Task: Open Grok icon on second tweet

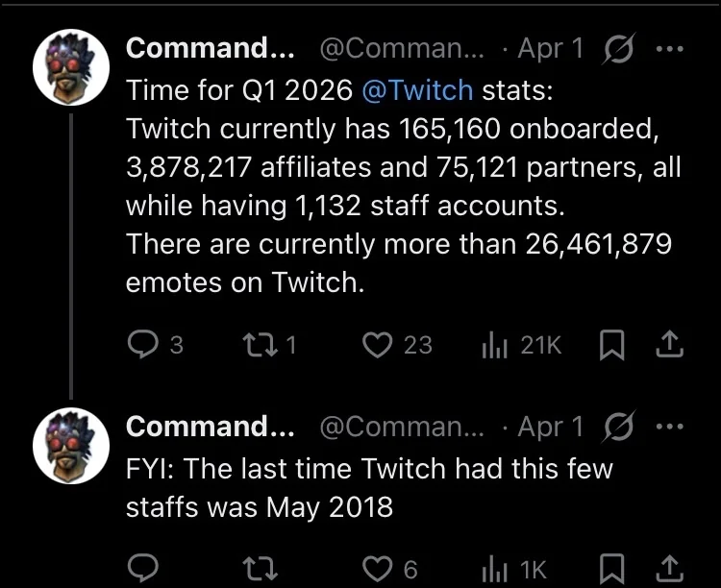Action: pyautogui.click(x=617, y=427)
